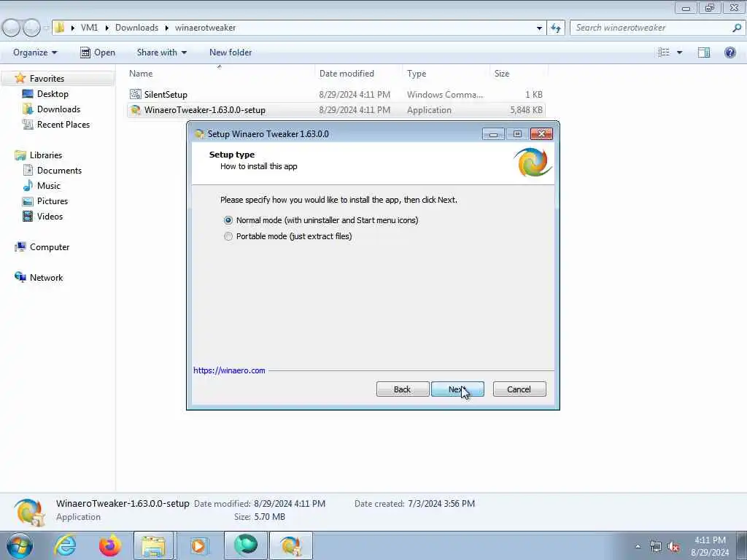This screenshot has width=747, height=560.
Task: Switch to Winaero setup taskbar button
Action: pos(290,545)
